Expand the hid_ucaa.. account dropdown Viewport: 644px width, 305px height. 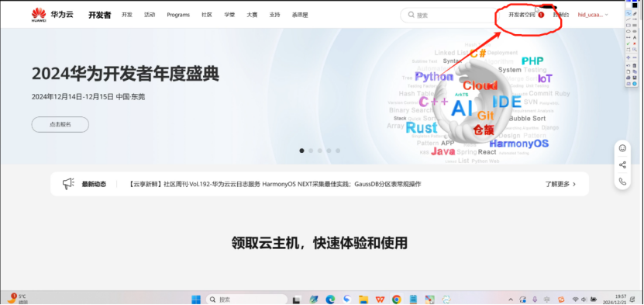(593, 15)
